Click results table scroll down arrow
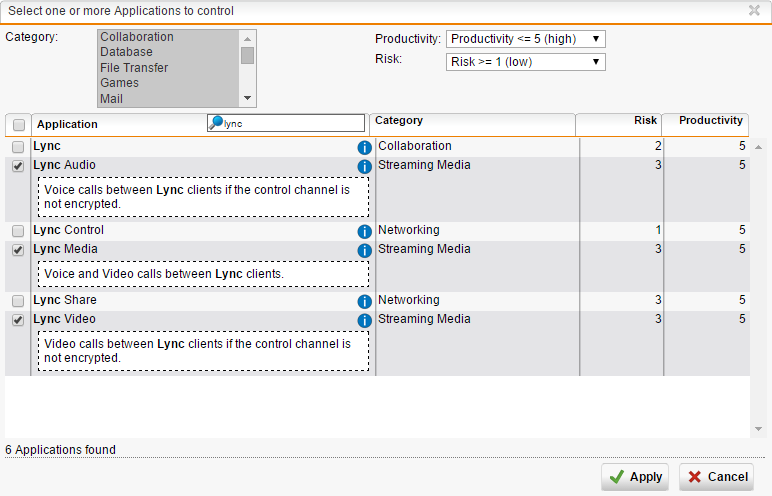 tap(758, 429)
